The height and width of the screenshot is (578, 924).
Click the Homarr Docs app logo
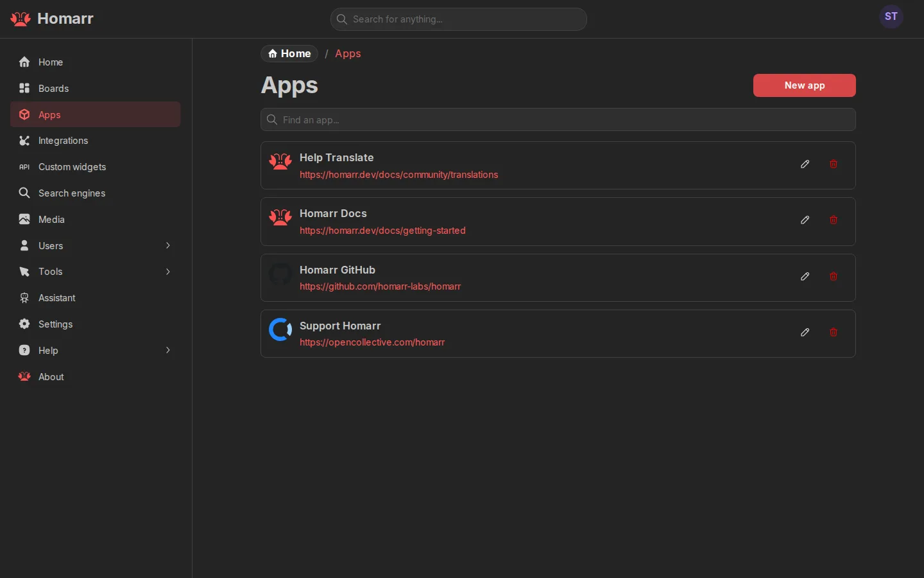280,217
